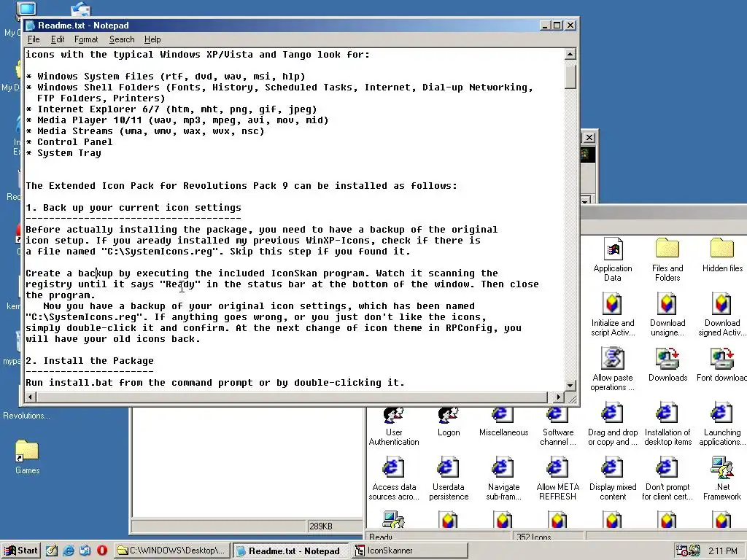The width and height of the screenshot is (747, 560).
Task: Select the Font download icon
Action: pos(721,359)
